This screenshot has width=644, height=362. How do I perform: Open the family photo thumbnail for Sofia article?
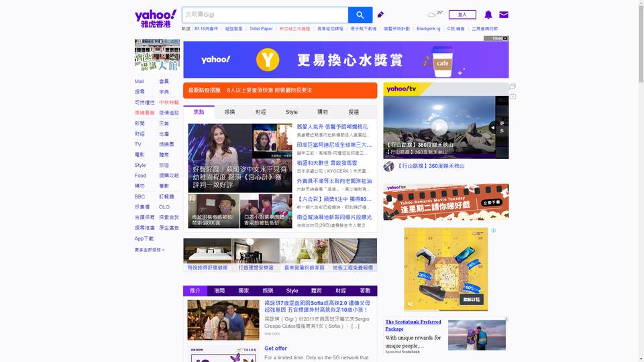[223, 320]
